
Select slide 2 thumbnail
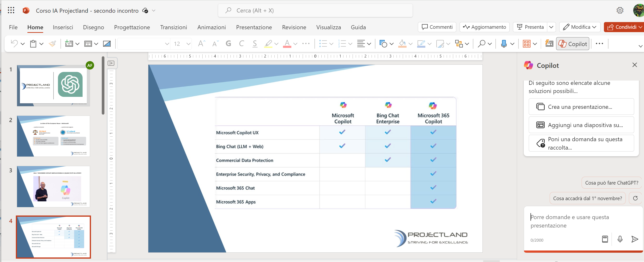pos(53,136)
